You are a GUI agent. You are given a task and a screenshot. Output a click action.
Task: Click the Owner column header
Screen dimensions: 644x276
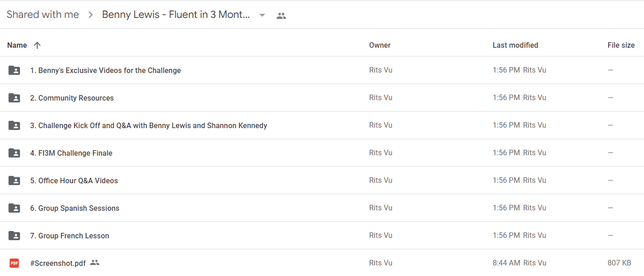click(380, 45)
